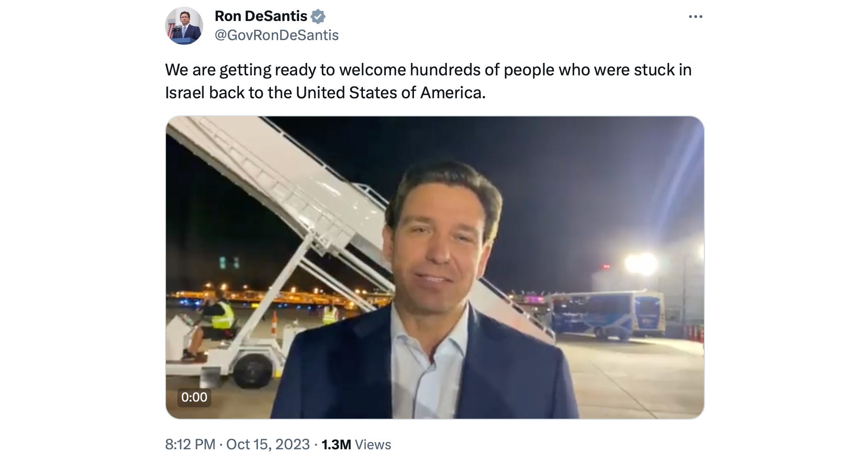Click the stair truck's black wheel in the video
868x455 pixels.
coord(253,370)
